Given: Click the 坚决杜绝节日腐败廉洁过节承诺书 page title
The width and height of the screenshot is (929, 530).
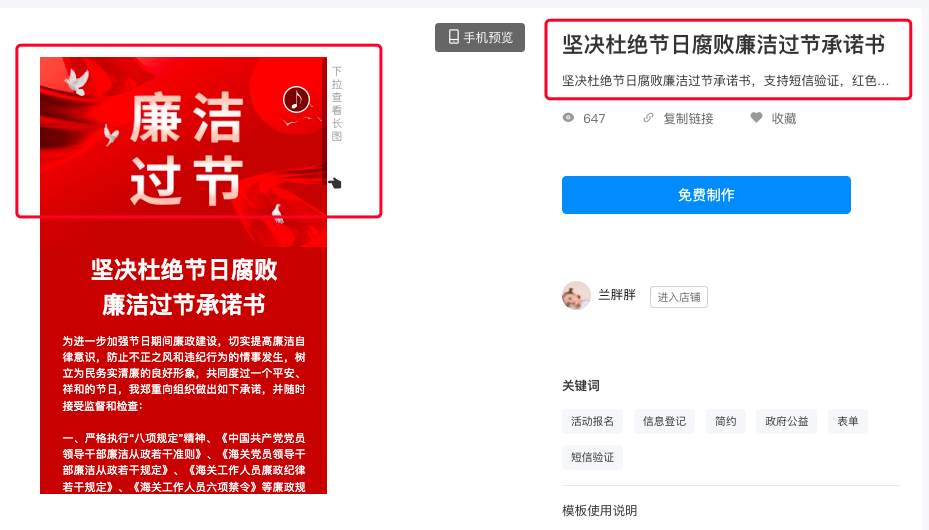Looking at the screenshot, I should click(723, 45).
